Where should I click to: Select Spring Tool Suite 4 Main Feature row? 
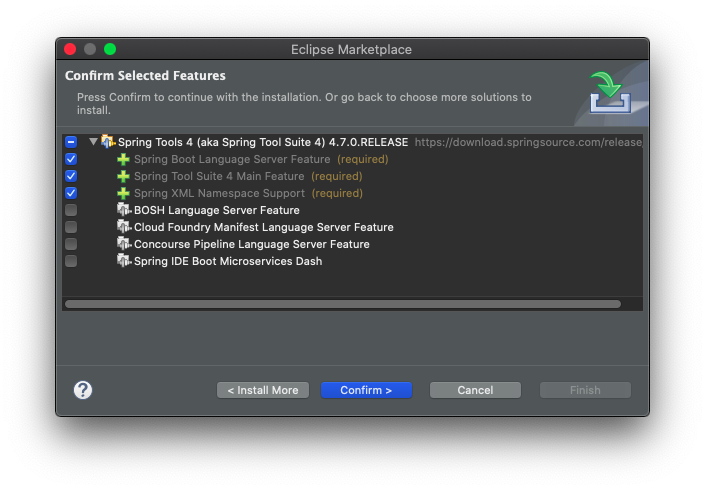tap(352, 176)
